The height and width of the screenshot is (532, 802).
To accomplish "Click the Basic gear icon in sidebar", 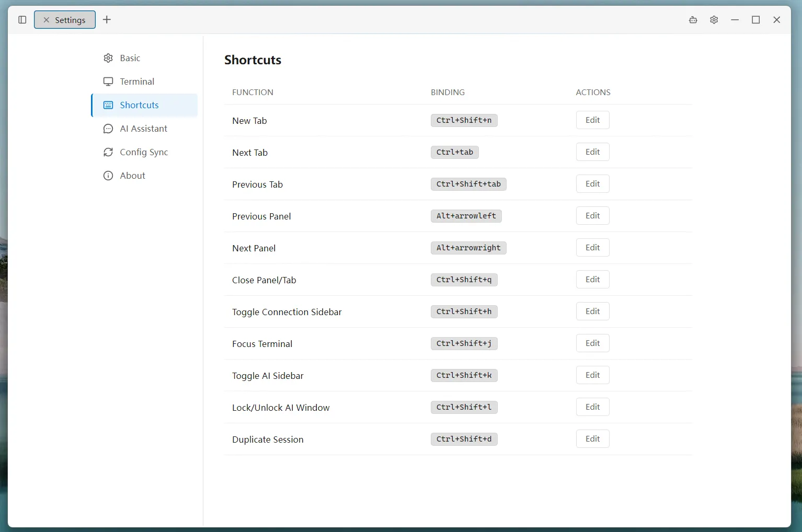I will coord(108,58).
